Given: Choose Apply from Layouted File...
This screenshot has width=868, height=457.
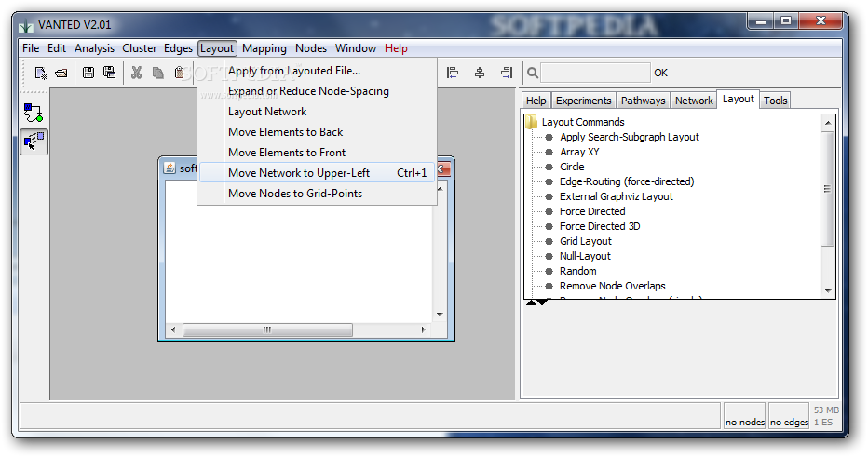Looking at the screenshot, I should click(x=317, y=71).
